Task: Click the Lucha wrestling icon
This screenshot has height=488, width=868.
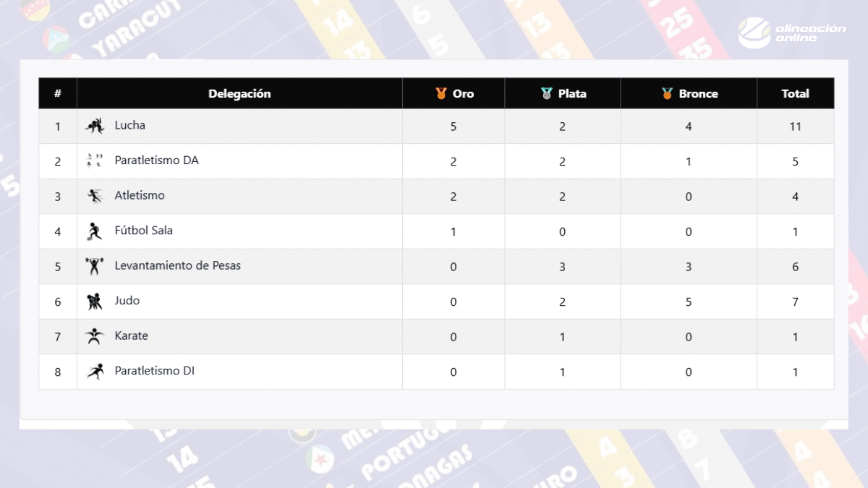Action: click(95, 126)
